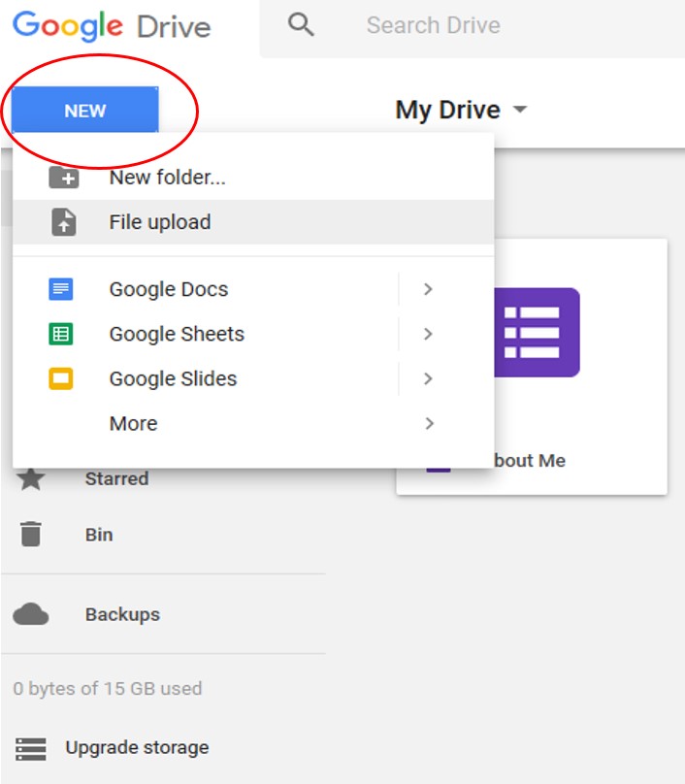685x784 pixels.
Task: Click the yellow Google Slides icon
Action: pyautogui.click(x=61, y=378)
